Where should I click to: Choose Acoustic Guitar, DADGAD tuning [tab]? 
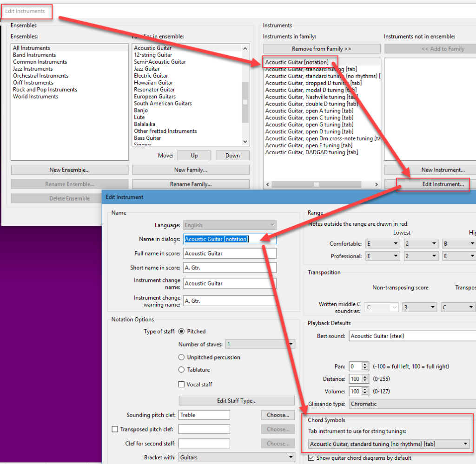[311, 152]
